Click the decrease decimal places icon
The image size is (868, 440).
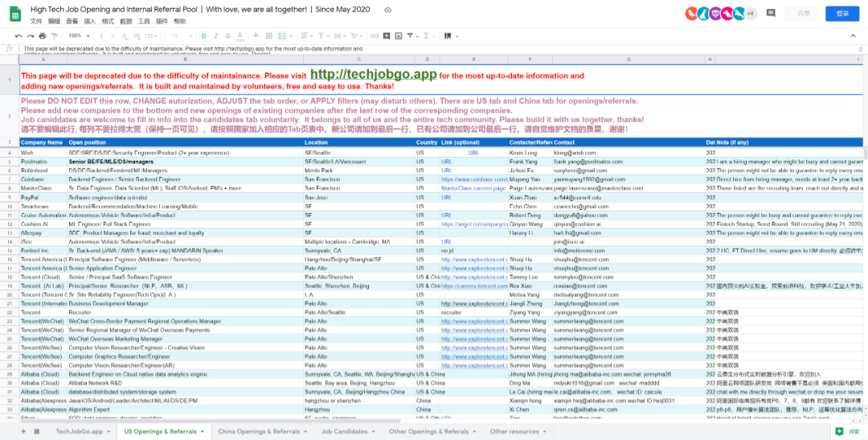125,36
